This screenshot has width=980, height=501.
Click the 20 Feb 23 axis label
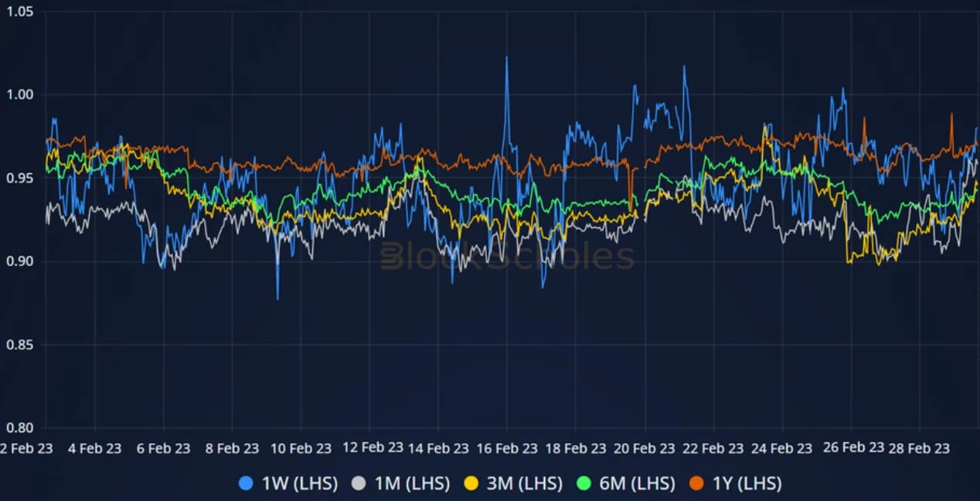coord(645,448)
